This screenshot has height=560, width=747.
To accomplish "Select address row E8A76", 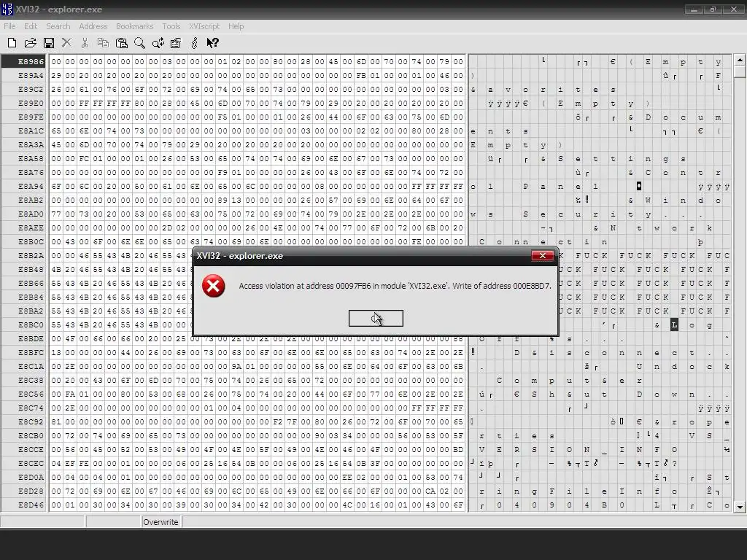I will click(x=25, y=172).
